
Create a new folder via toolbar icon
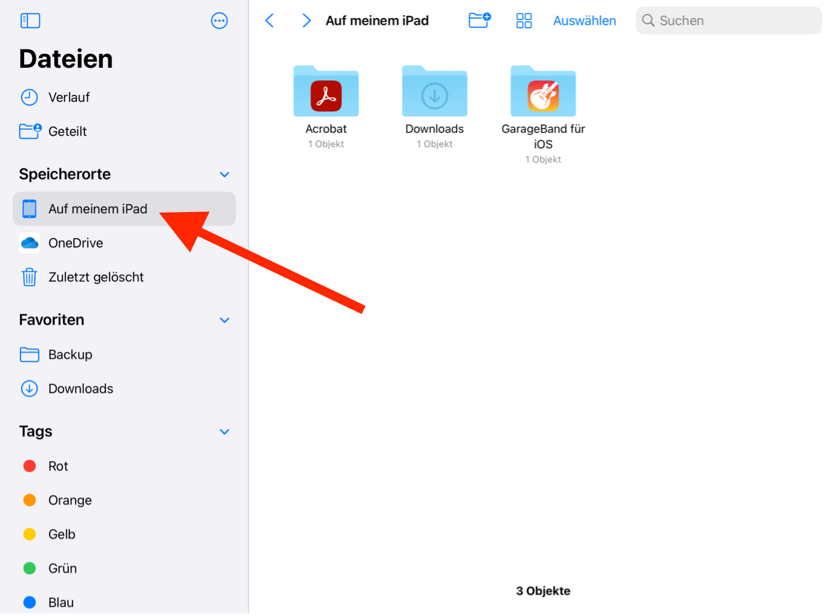click(x=479, y=21)
